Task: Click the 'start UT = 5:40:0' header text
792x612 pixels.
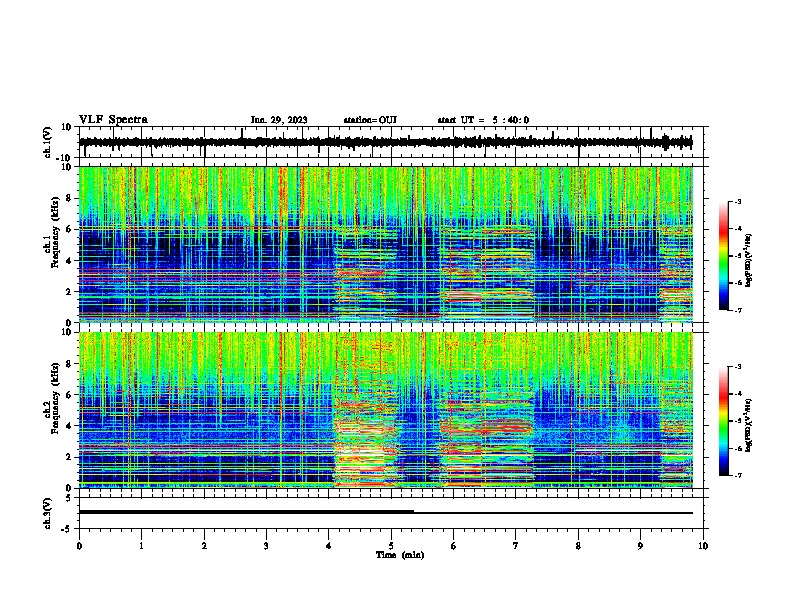Action: click(x=483, y=120)
